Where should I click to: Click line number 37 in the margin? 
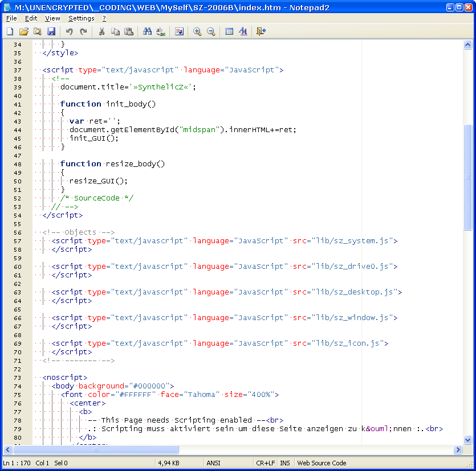(x=18, y=71)
